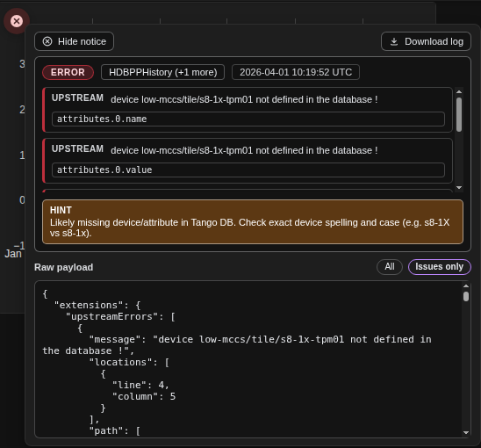Click the raw payload scroll up arrow
The height and width of the screenshot is (448, 481).
coord(466,285)
